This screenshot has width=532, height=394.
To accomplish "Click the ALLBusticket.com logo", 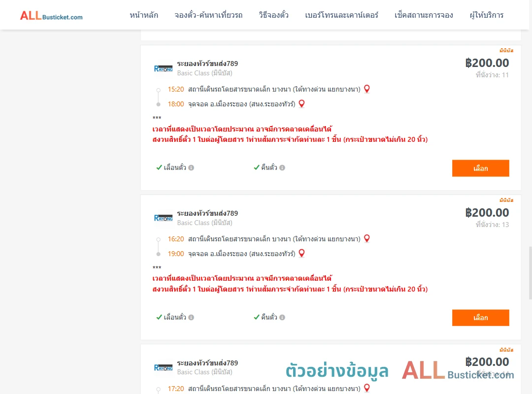I will point(51,16).
